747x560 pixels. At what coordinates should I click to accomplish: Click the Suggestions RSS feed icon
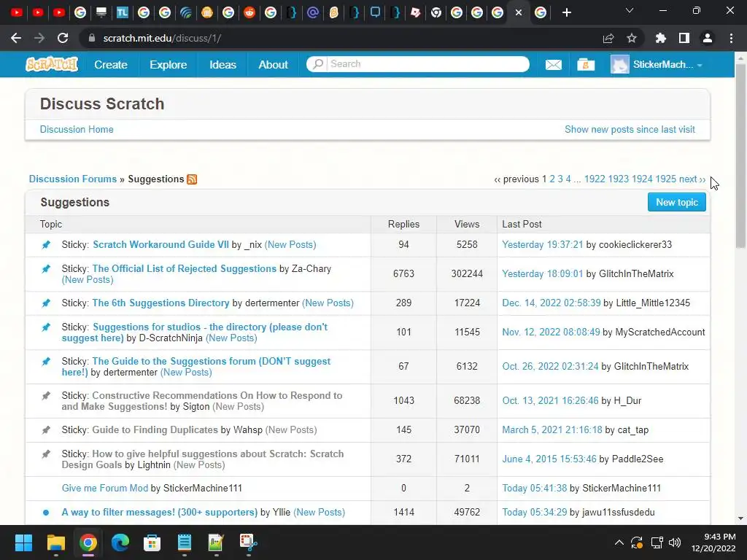(192, 179)
